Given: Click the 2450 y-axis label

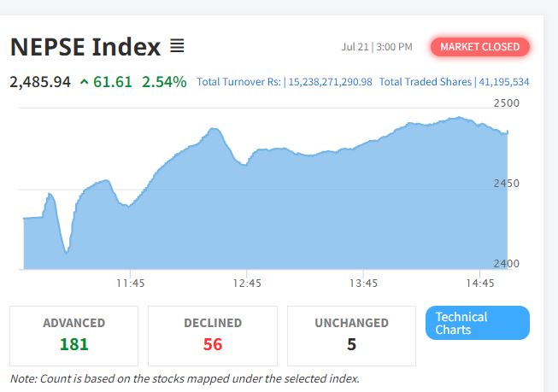Looking at the screenshot, I should [x=506, y=184].
